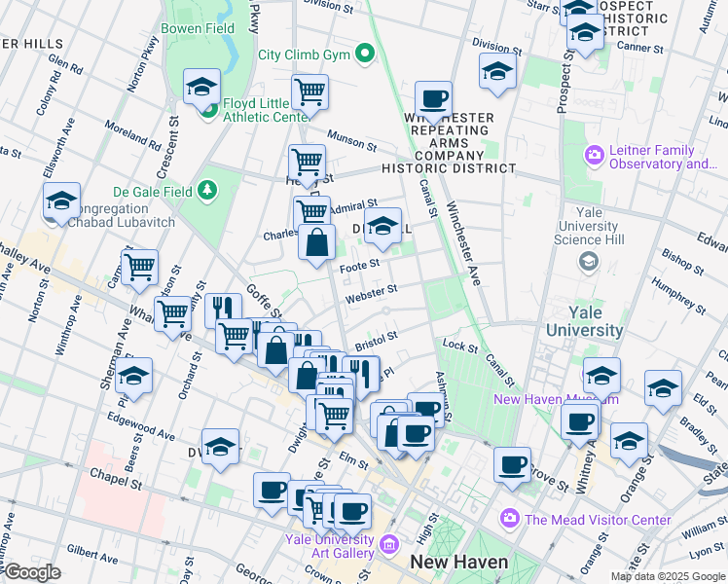Open the grocery cart marker near Carmel St

139,270
